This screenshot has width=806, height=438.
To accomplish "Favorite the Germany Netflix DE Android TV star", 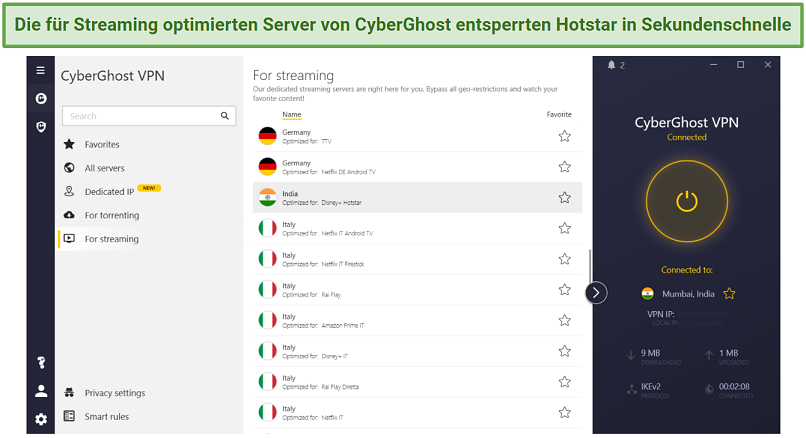I will tap(564, 167).
